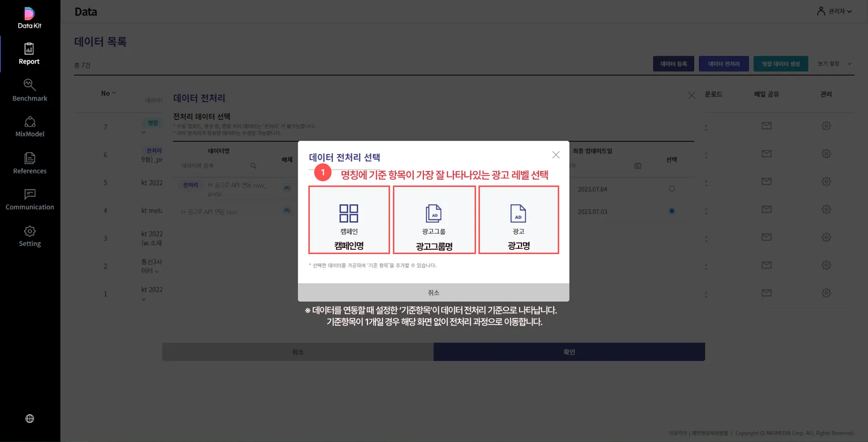This screenshot has width=868, height=442.
Task: Open manage gear for row 7
Action: 826,126
